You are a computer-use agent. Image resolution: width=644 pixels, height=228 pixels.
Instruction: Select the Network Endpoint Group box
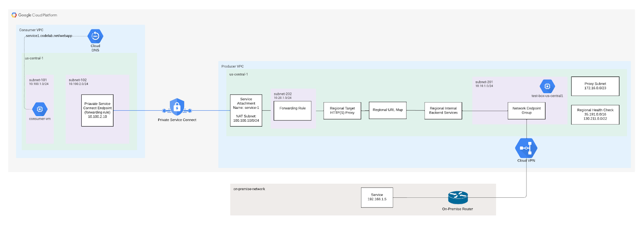coord(526,110)
